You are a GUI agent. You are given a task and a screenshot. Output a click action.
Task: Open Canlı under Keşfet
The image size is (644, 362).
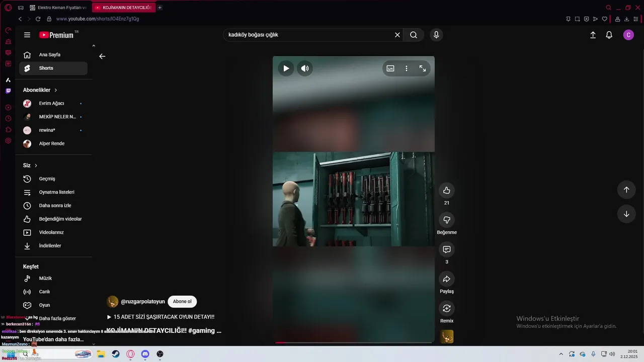click(53, 292)
